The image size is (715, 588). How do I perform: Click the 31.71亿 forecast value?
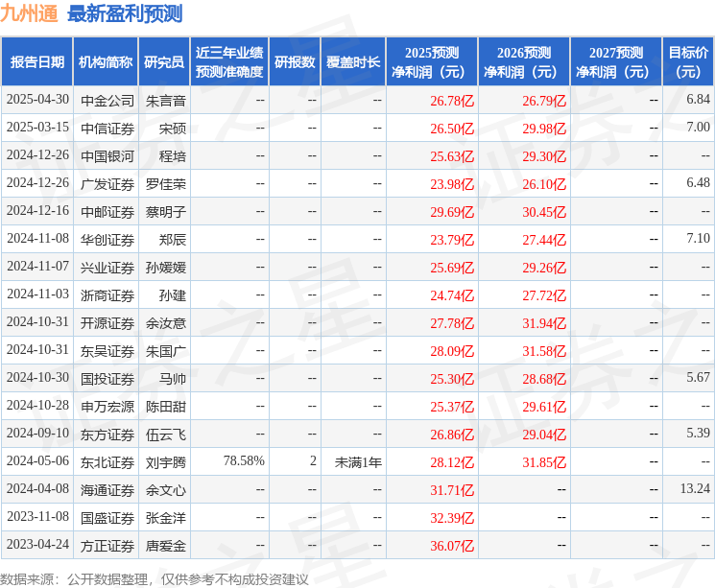pos(452,490)
